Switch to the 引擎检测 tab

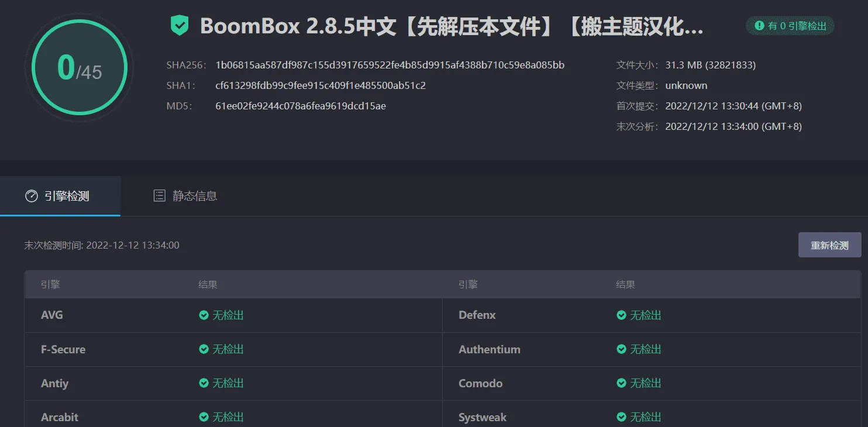(x=60, y=196)
